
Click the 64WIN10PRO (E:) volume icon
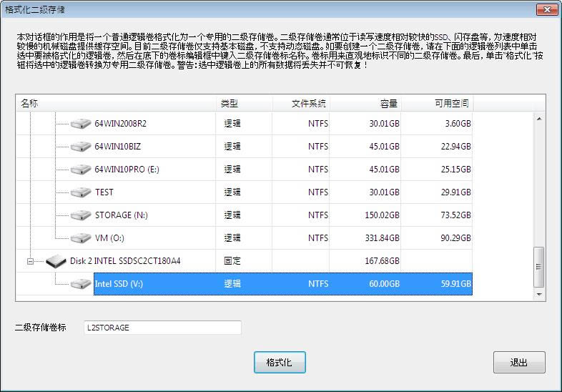click(x=81, y=170)
